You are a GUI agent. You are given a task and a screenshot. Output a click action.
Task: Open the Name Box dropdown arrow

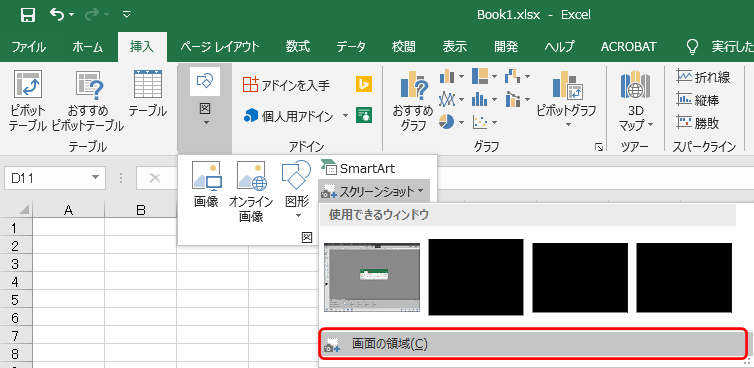coord(94,178)
